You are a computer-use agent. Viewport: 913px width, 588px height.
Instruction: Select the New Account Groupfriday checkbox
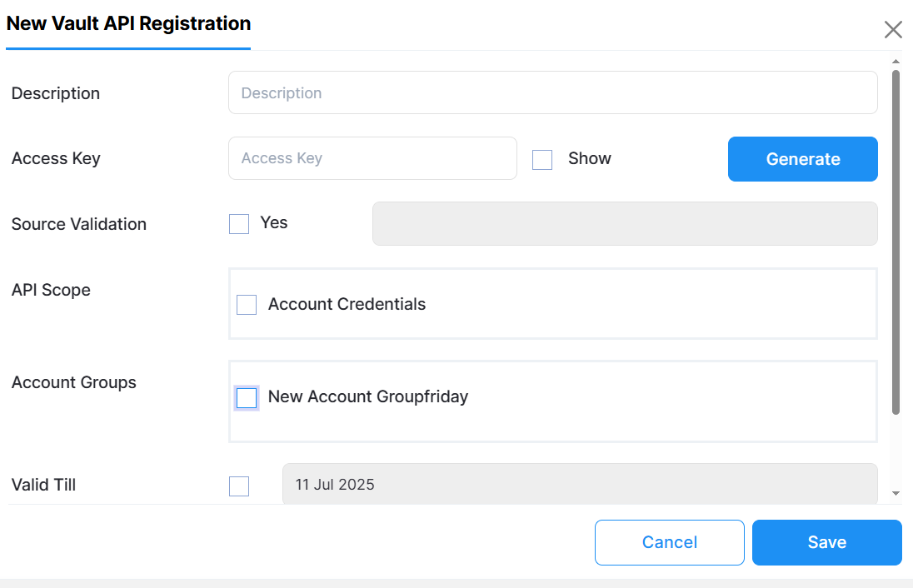point(247,398)
